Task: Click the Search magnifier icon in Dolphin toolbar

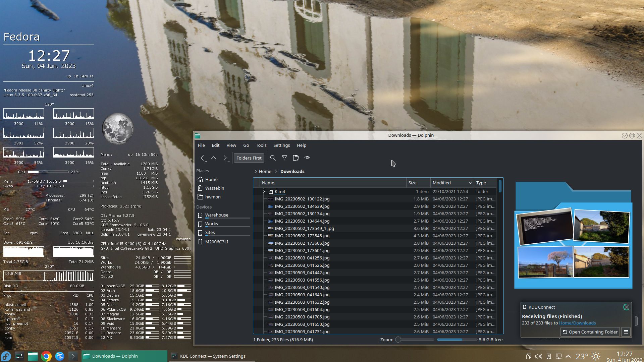Action: point(273,158)
